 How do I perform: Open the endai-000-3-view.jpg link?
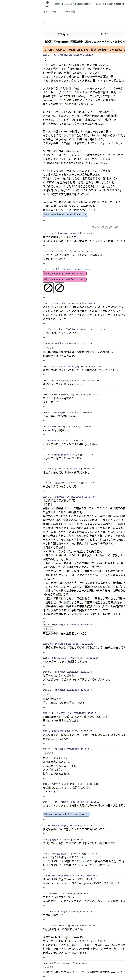click(65, 274)
